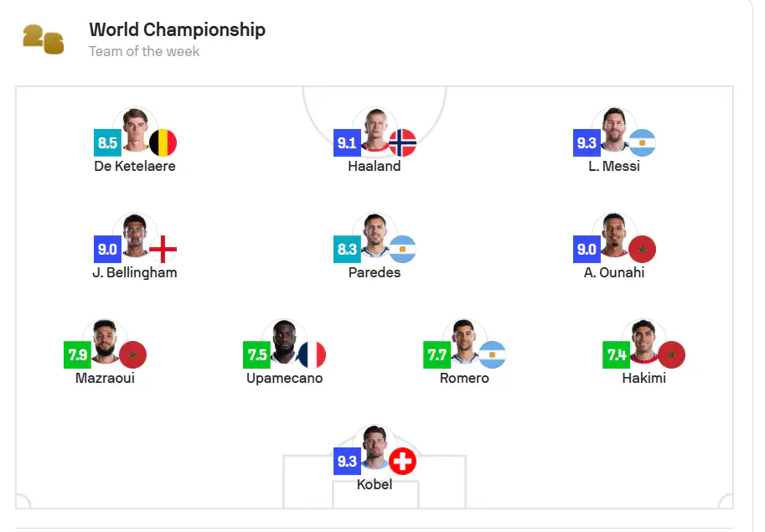Select Paredes's player photo
The width and height of the screenshot is (765, 532).
pos(375,236)
